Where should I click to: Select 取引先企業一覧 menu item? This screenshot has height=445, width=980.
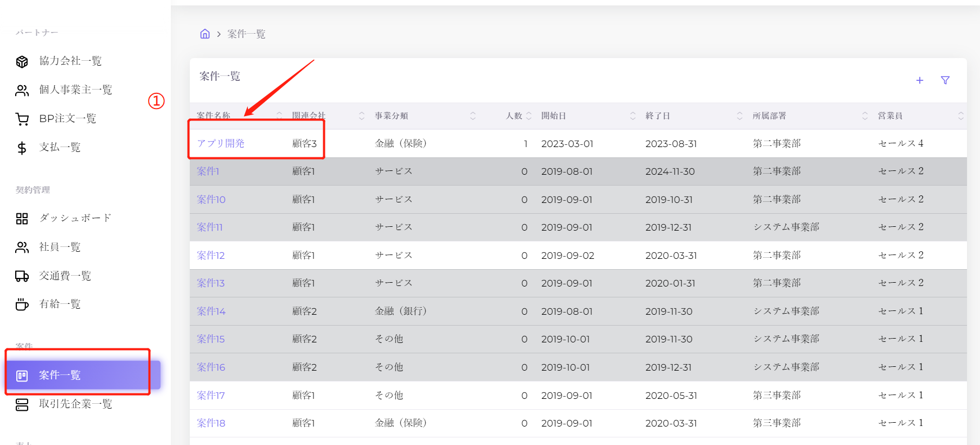[x=75, y=404]
